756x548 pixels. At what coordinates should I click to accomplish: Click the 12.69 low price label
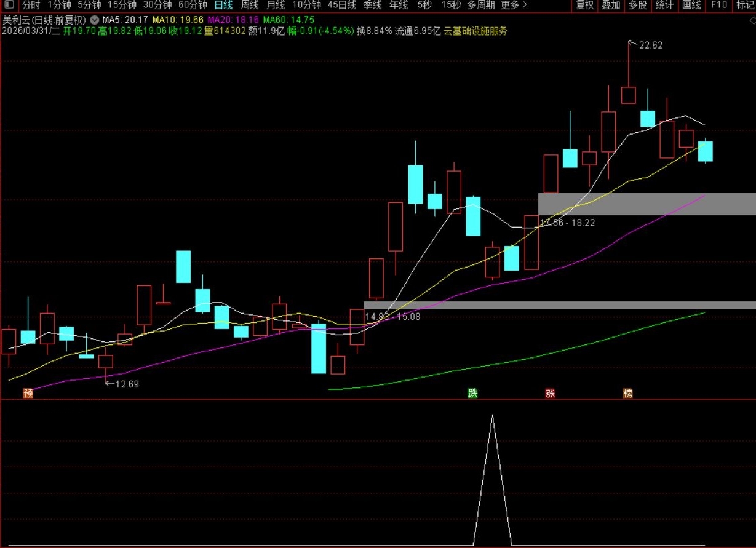[x=127, y=384]
